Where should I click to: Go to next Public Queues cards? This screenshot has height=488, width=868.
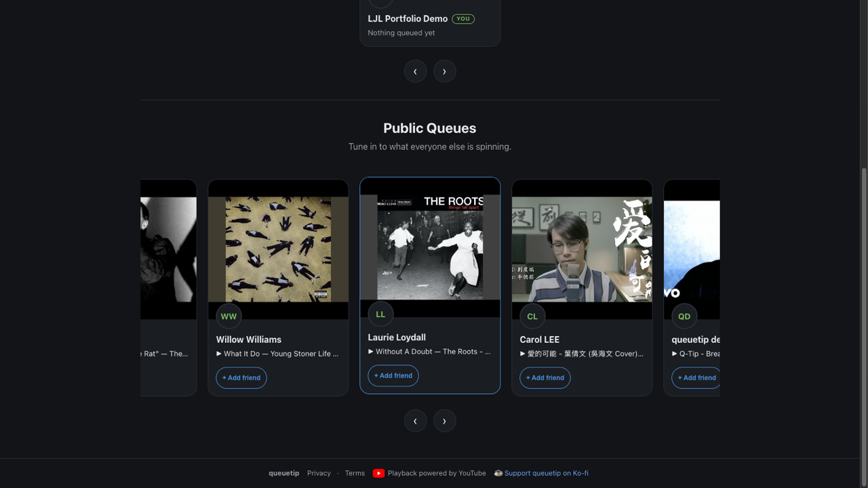(445, 421)
